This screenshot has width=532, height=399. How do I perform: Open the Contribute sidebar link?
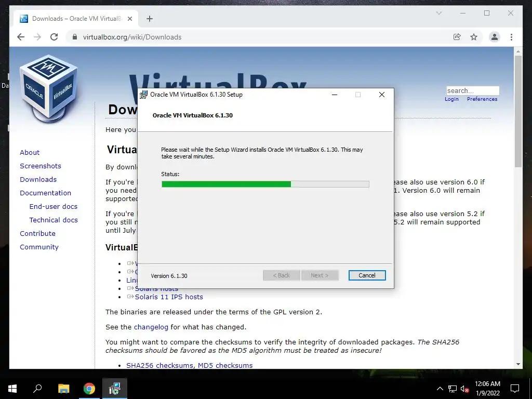coord(37,234)
